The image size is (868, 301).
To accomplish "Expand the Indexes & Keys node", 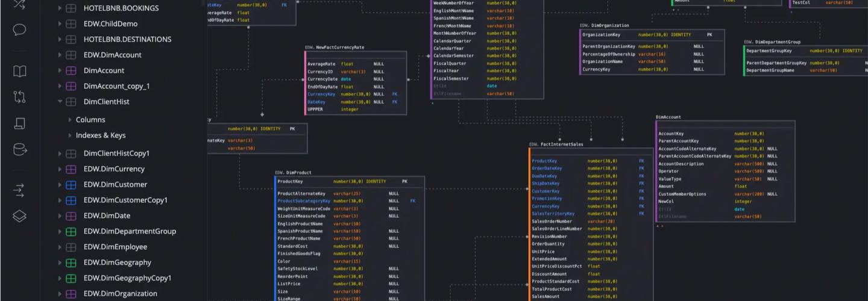I will coord(70,135).
